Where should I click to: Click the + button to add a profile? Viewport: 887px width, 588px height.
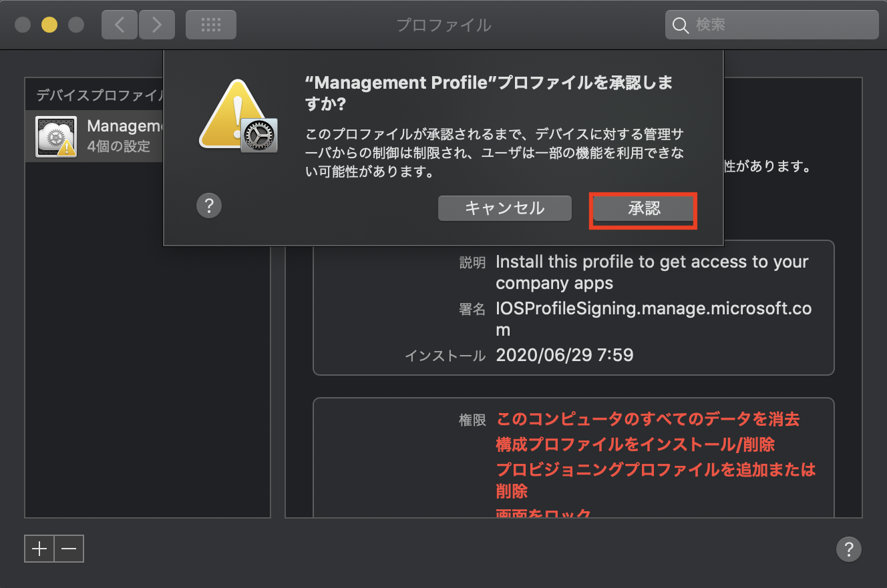39,548
